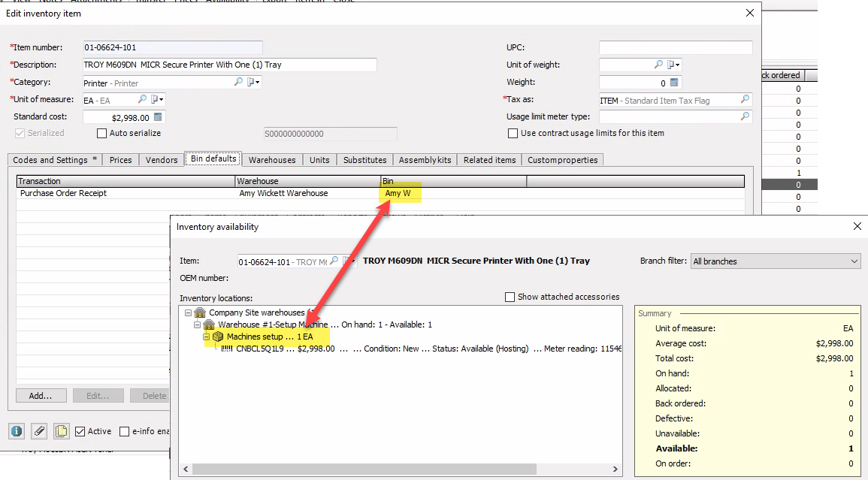Toggle the Auto serialize checkbox
Screen dimensions: 868x480
102,134
